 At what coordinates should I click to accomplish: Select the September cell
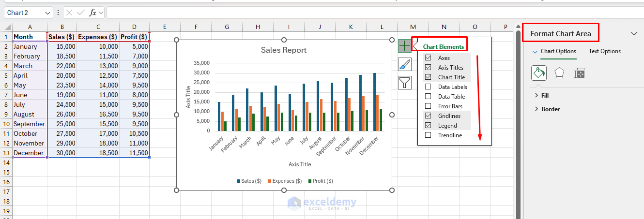(x=30, y=124)
